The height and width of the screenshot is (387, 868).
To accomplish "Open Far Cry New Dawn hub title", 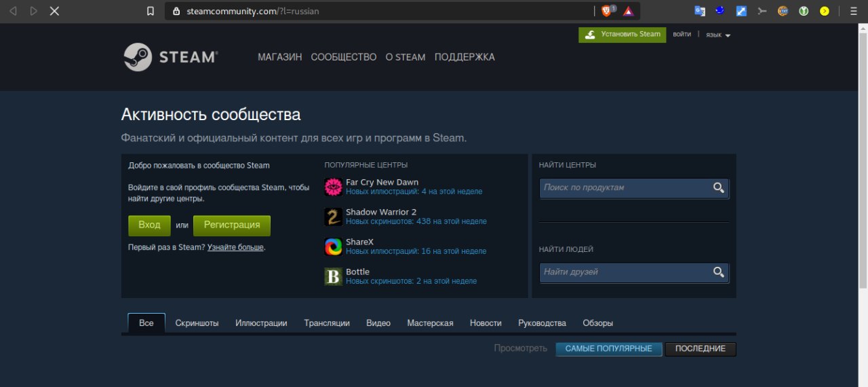I will (382, 182).
